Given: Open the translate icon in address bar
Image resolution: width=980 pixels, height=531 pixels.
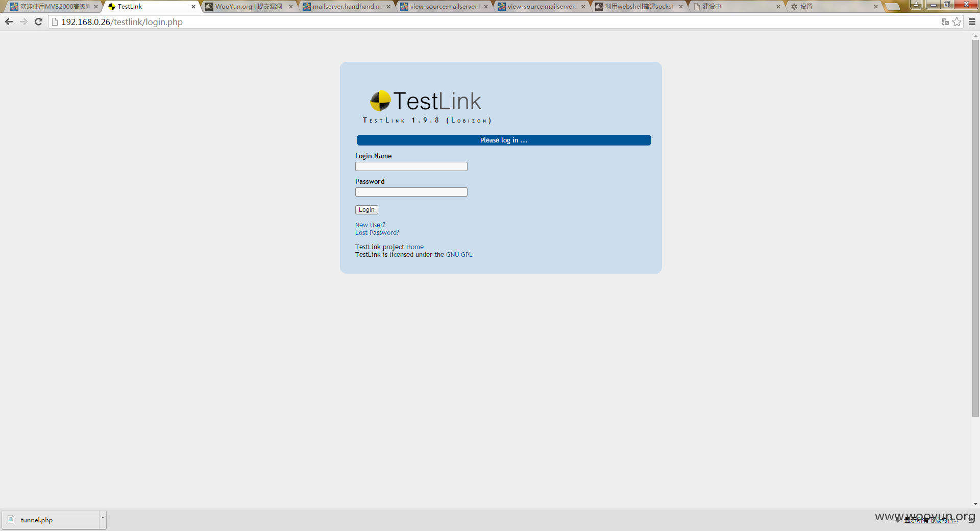Looking at the screenshot, I should 945,21.
